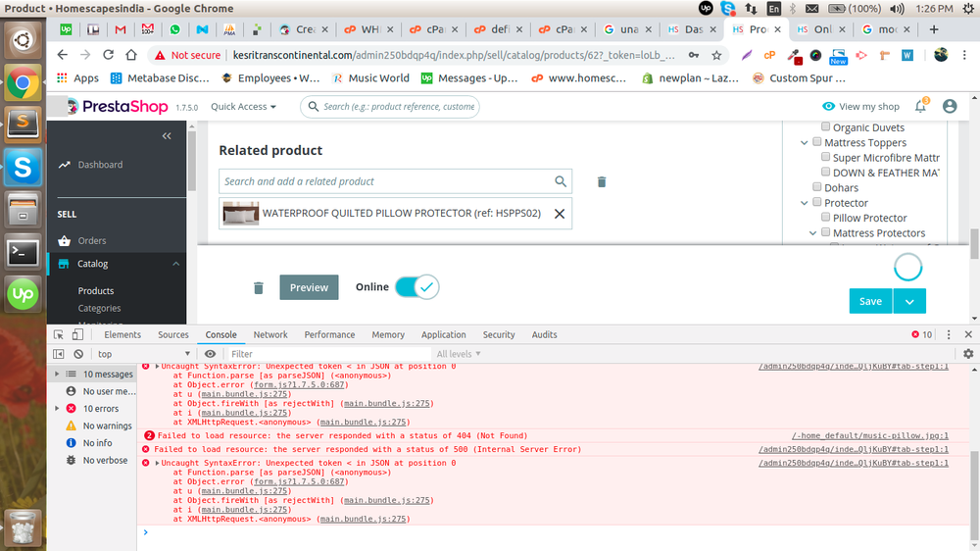Open the employee profile avatar
The width and height of the screenshot is (980, 551).
pyautogui.click(x=950, y=106)
